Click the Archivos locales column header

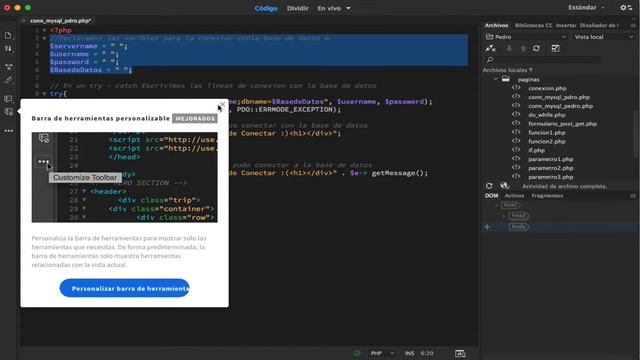508,70
